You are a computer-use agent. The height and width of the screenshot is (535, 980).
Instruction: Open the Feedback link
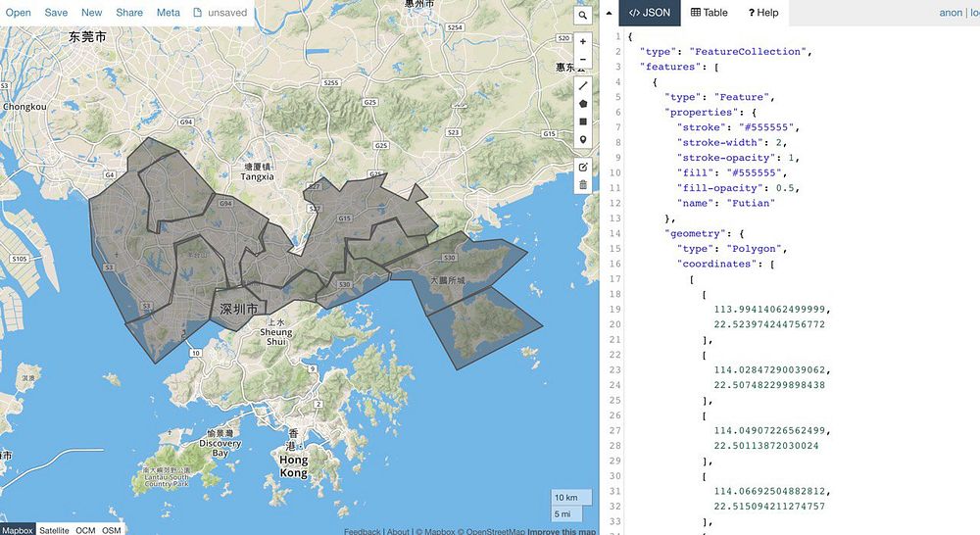pos(362,531)
